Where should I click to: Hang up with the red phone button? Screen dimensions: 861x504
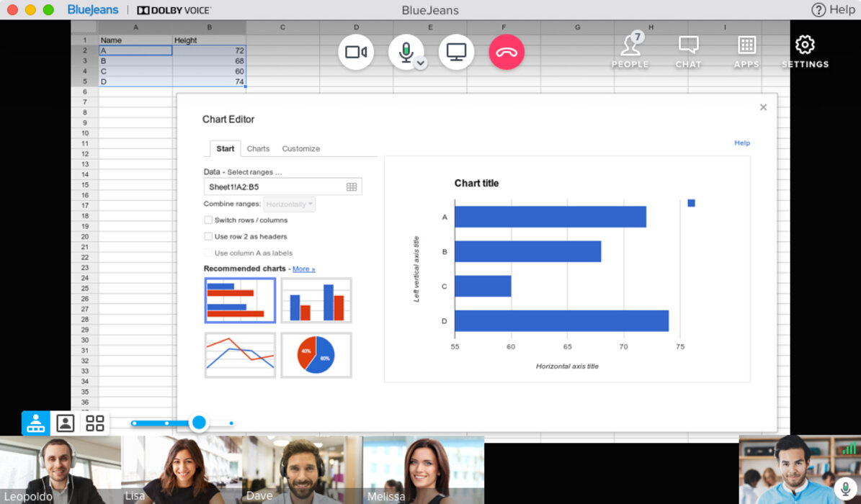click(x=507, y=53)
